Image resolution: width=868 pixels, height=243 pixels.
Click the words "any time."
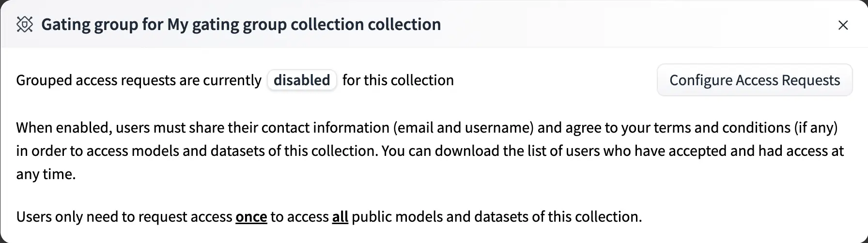tap(46, 174)
